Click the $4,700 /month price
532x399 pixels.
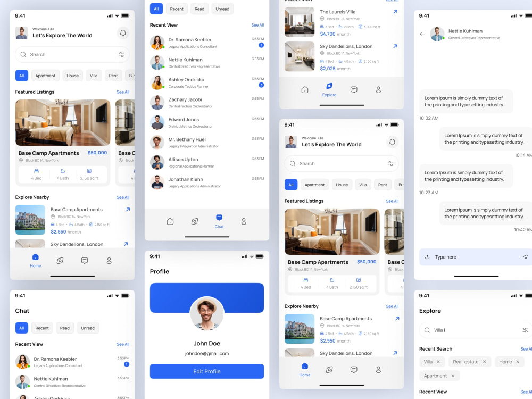[x=335, y=34]
